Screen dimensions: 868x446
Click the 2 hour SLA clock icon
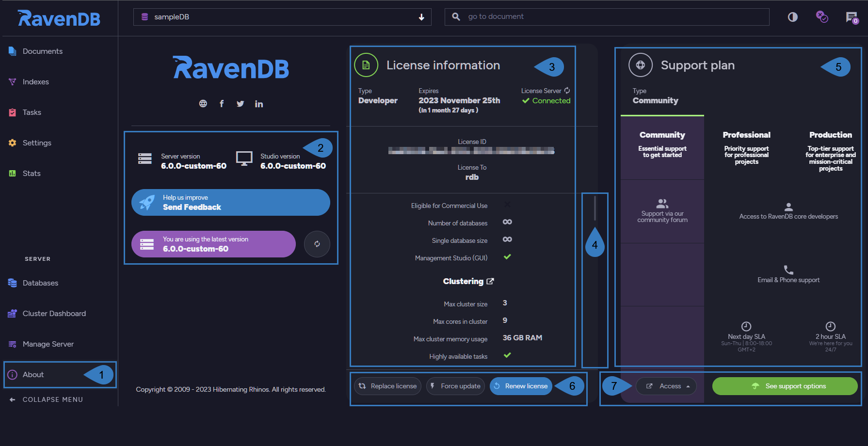[831, 326]
